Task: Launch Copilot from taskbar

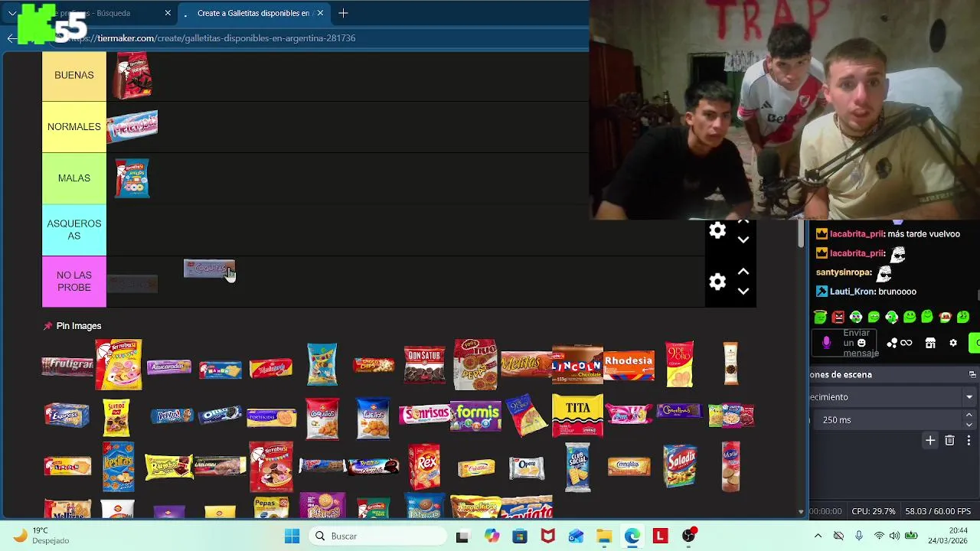Action: (492, 536)
